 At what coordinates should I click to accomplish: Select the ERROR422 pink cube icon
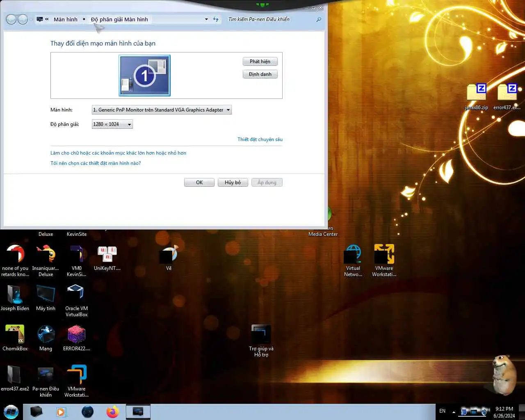pos(76,338)
